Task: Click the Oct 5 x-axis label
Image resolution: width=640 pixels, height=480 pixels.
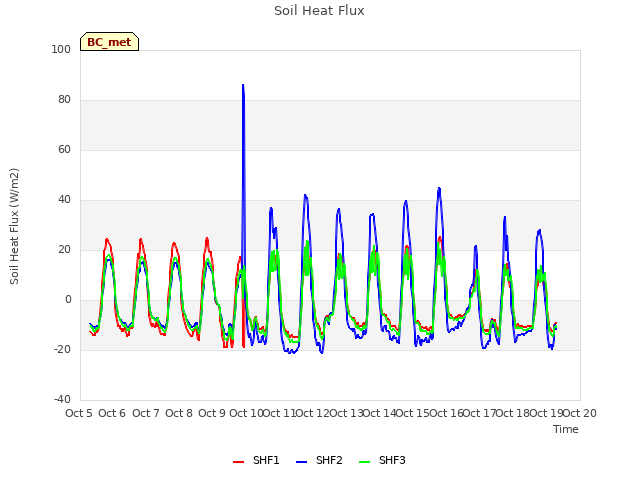Action: click(x=79, y=413)
